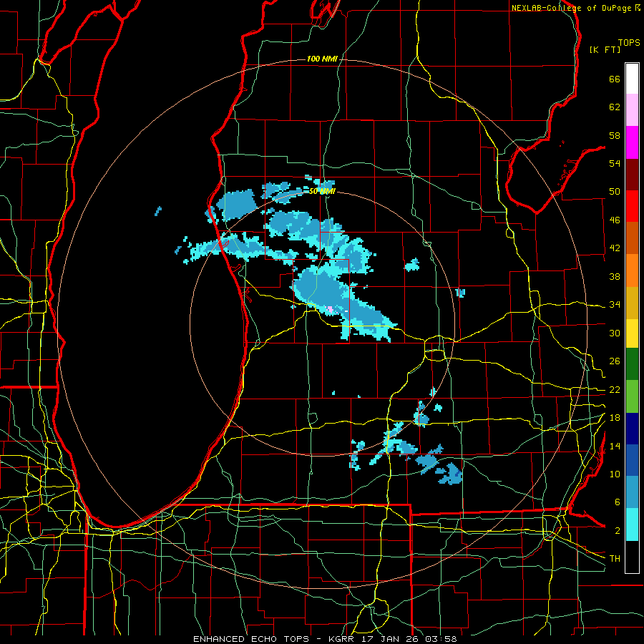Click the "22" legend value
644x644 pixels.
tap(615, 390)
